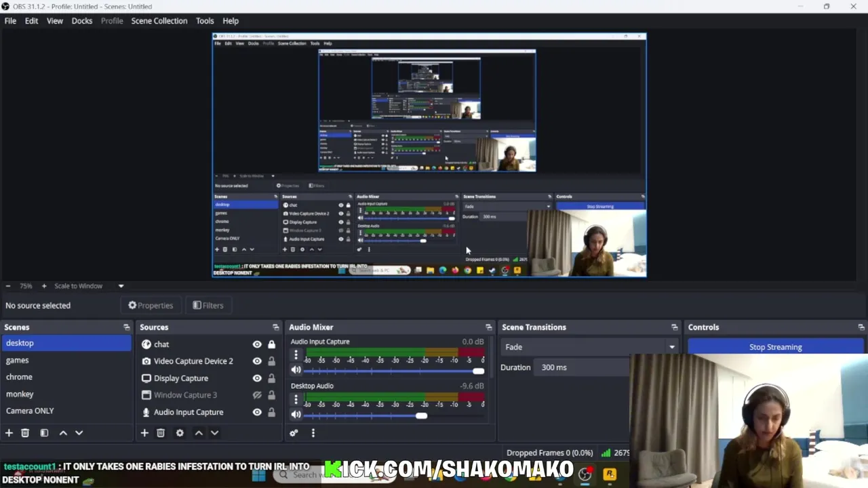Lock the Video Capture Device 2 source
Image resolution: width=868 pixels, height=488 pixels.
coord(271,361)
